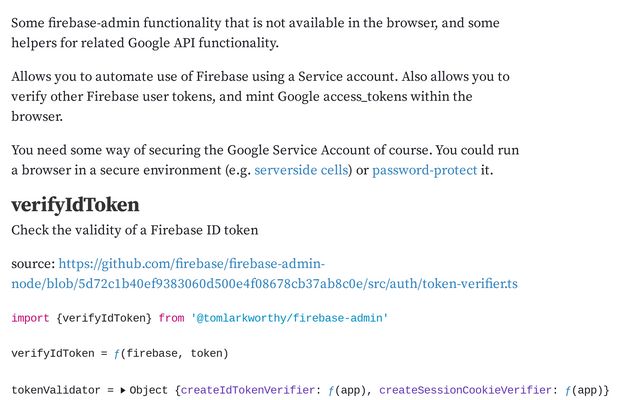Click the 'Check the validity' description text
640x400 pixels.
click(134, 230)
